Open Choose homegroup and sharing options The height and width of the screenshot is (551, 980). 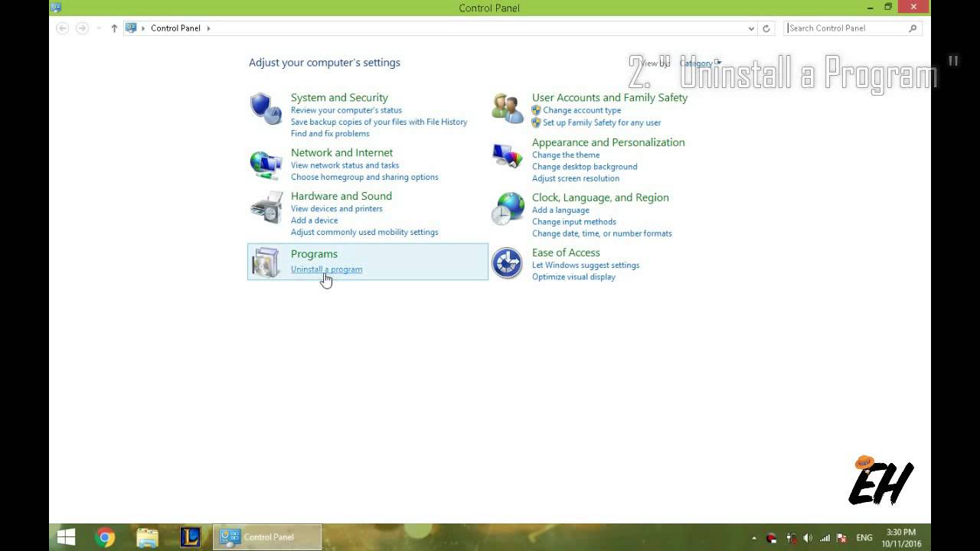[x=364, y=177]
